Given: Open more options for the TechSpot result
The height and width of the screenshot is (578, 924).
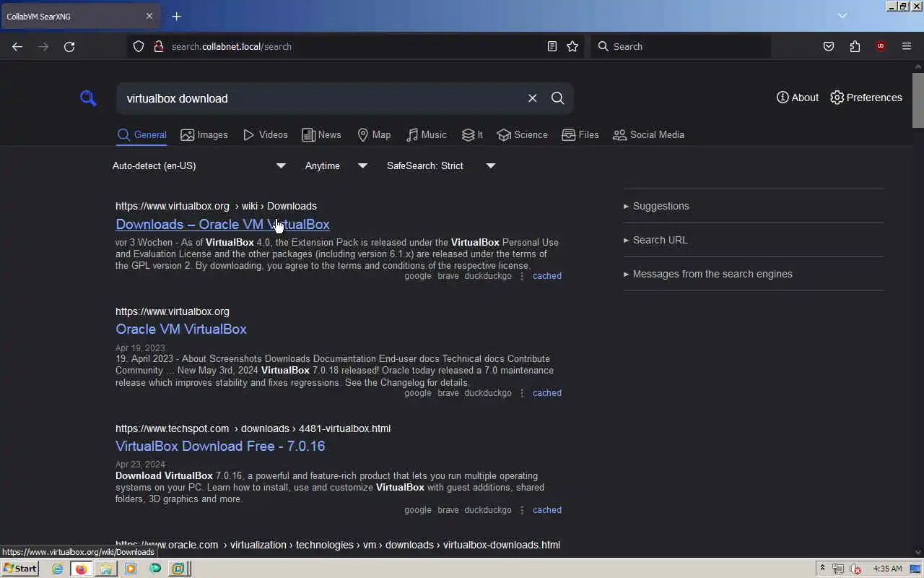Looking at the screenshot, I should [522, 510].
